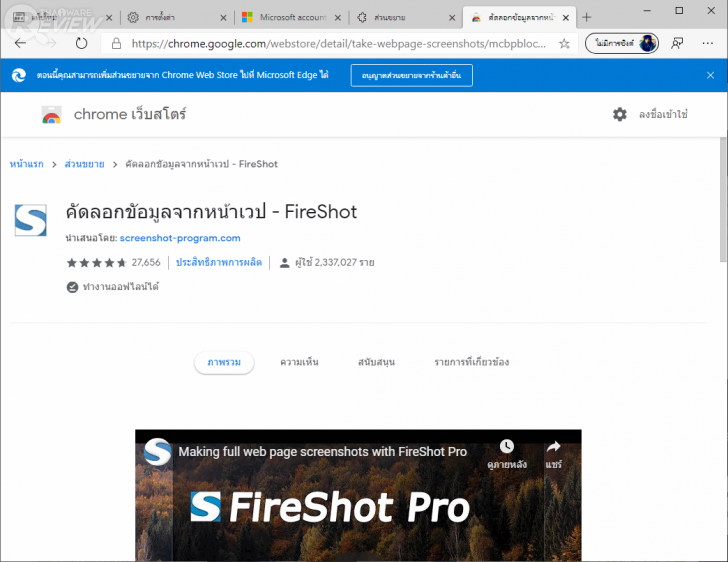Screen dimensions: 728x562
Task: Open a new tab with plus button
Action: [586, 18]
